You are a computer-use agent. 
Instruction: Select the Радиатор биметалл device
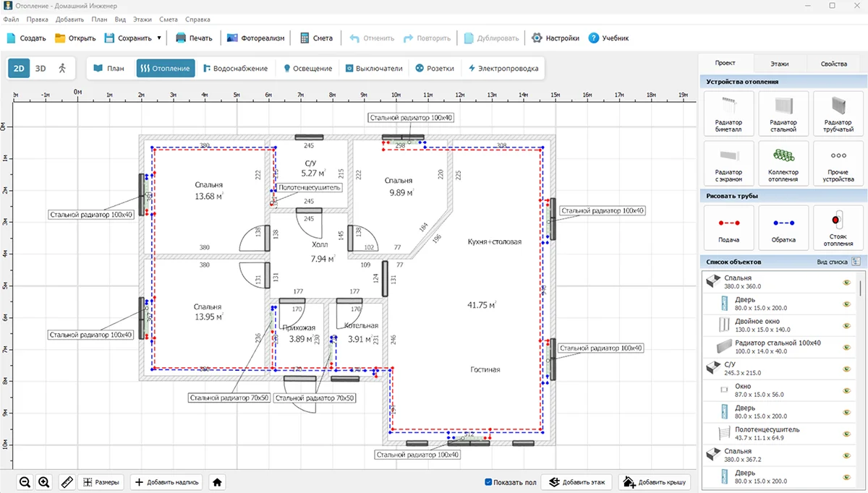[728, 113]
